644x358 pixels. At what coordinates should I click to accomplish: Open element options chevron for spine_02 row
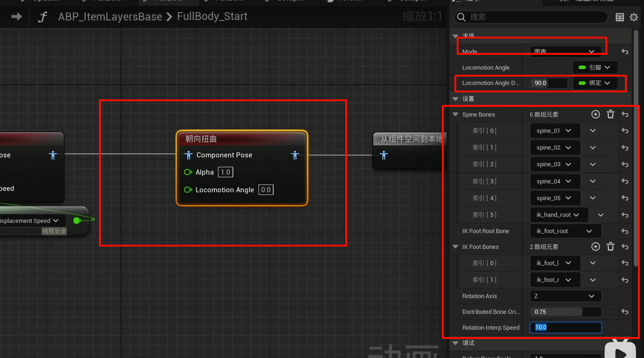pos(593,148)
